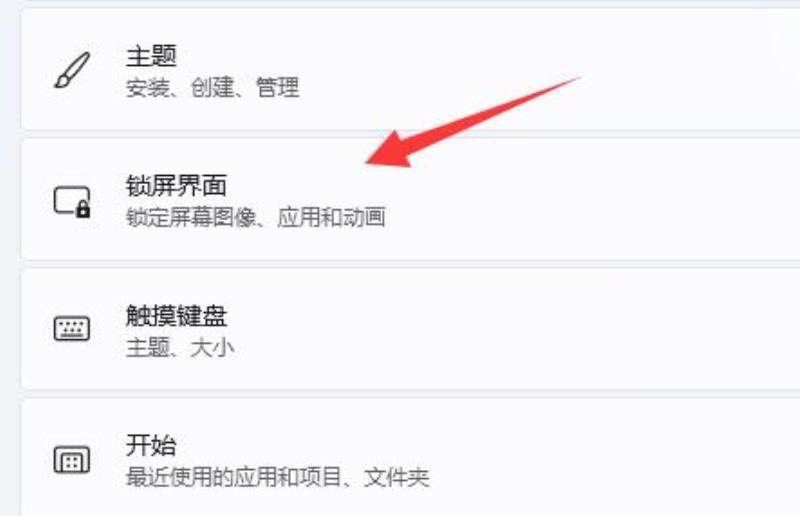The image size is (800, 516).
Task: Select the 锁定屏幕图像、应用和动画 description
Action: [256, 217]
